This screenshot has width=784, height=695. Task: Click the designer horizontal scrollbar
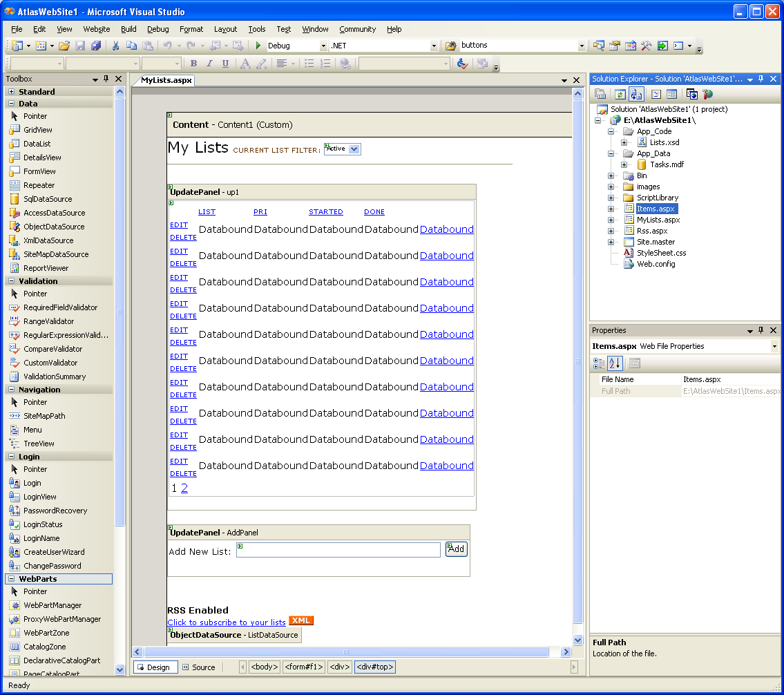coord(346,652)
